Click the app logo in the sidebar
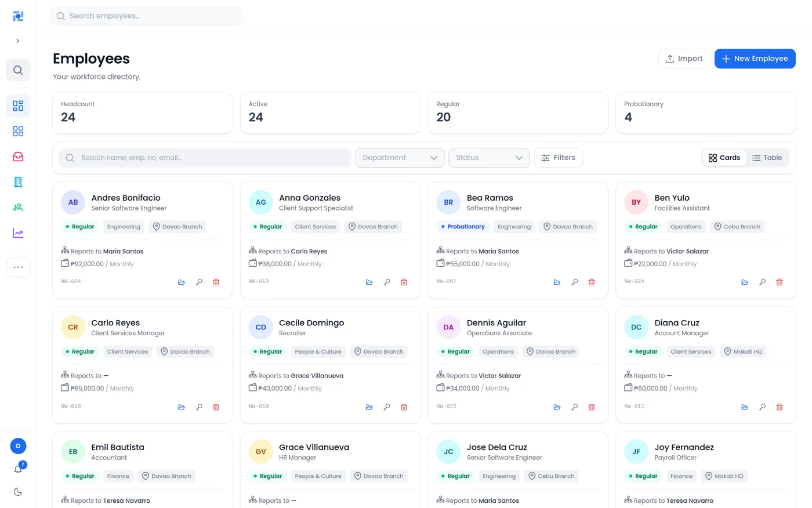The height and width of the screenshot is (508, 812). tap(18, 16)
